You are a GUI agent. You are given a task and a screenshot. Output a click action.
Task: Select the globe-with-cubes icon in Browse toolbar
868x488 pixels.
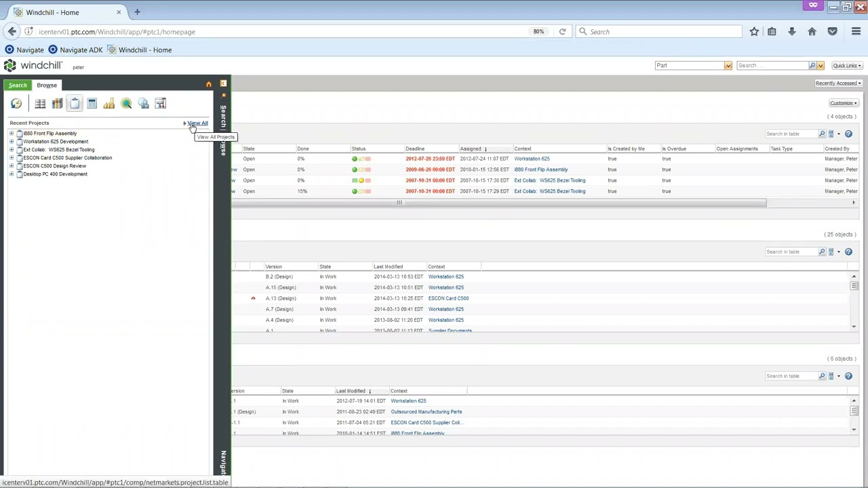(143, 104)
